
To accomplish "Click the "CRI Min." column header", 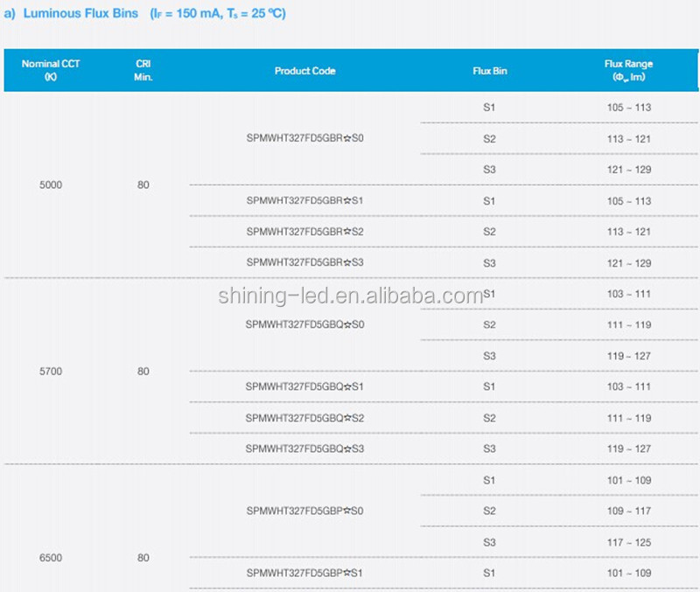I will pyautogui.click(x=143, y=70).
